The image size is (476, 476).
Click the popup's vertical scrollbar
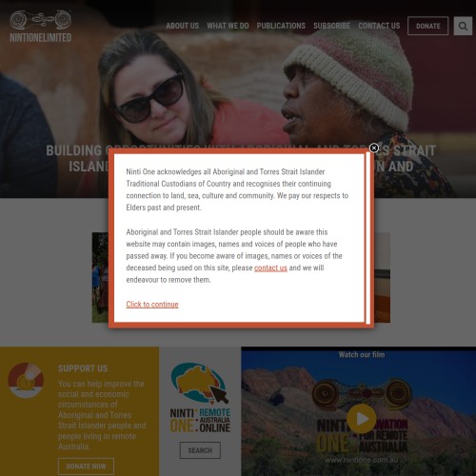[367, 238]
